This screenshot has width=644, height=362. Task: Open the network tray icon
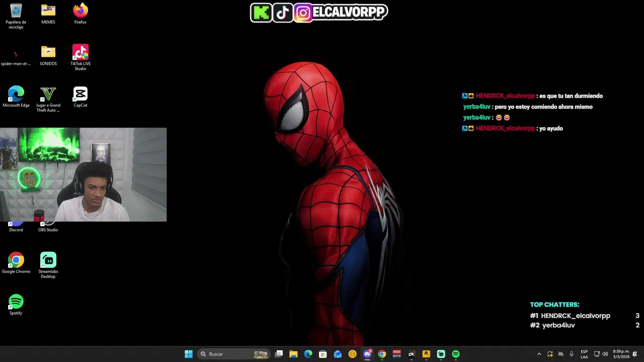point(597,354)
